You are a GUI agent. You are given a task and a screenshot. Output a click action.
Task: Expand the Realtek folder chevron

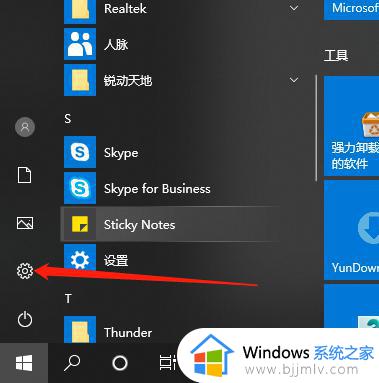[x=294, y=7]
